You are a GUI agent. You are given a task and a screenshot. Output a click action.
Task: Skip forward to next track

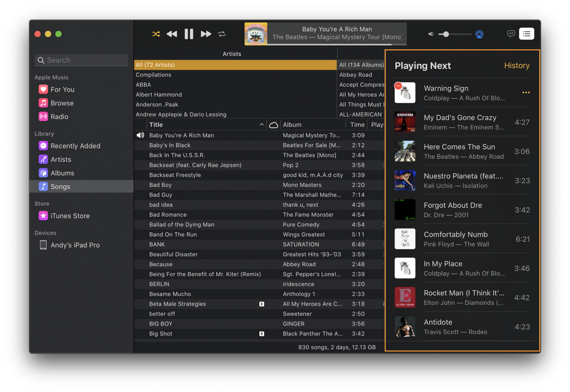point(206,34)
